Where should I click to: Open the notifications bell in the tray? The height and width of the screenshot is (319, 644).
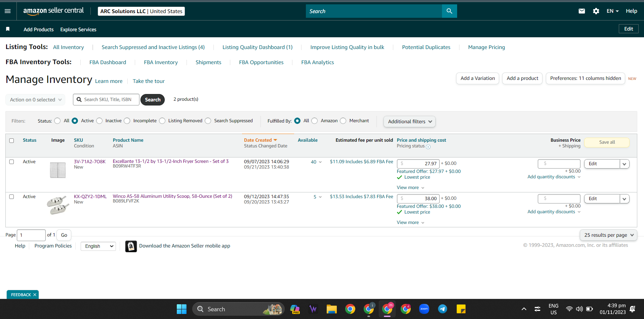click(632, 309)
